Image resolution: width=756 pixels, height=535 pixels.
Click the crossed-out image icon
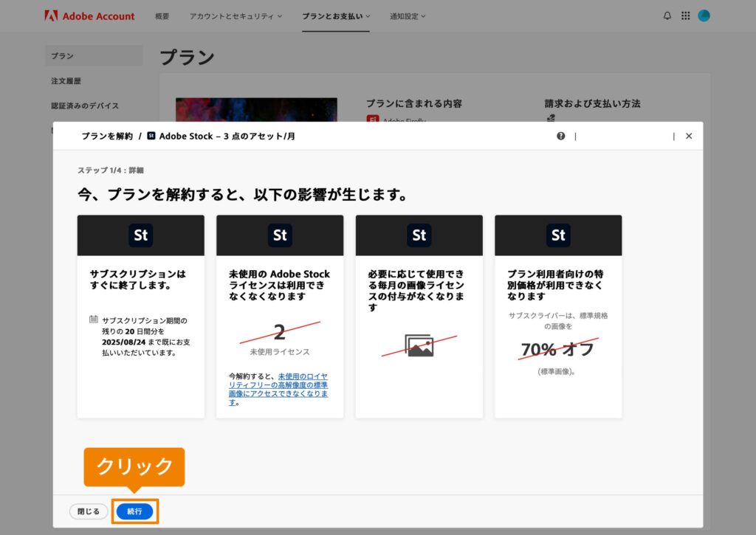[419, 345]
